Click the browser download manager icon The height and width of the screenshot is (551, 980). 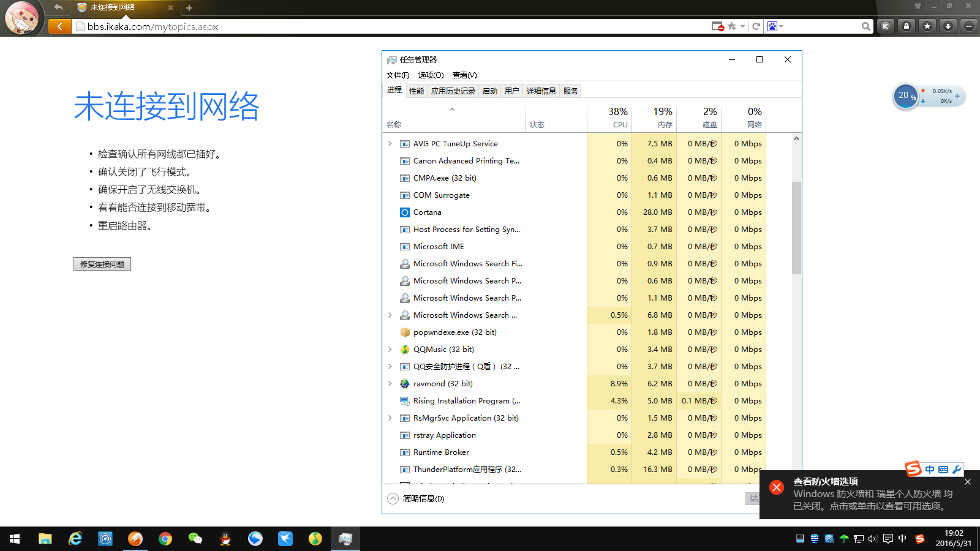[x=948, y=26]
